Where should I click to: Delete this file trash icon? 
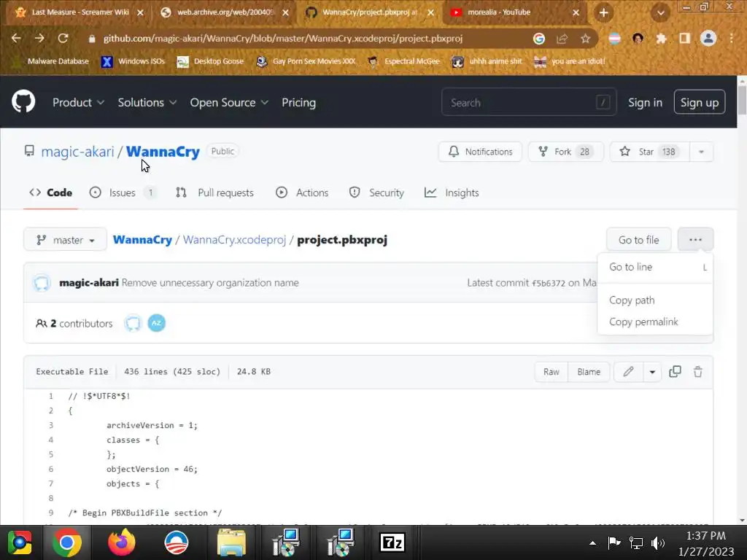point(698,371)
